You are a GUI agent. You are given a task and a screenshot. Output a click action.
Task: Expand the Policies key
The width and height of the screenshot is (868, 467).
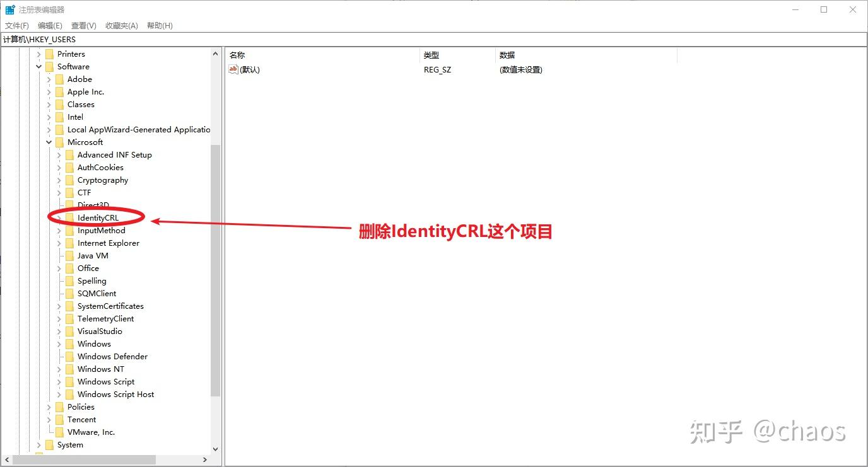pos(49,407)
